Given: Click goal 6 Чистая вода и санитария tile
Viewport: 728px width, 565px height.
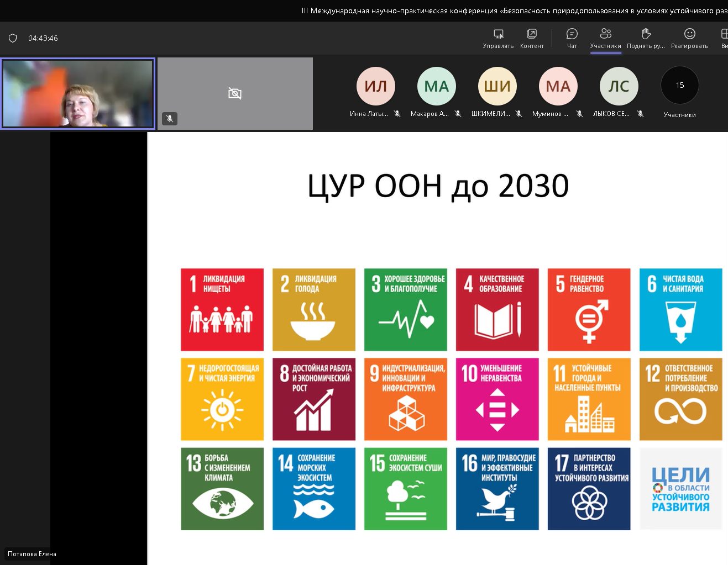Looking at the screenshot, I should click(681, 309).
